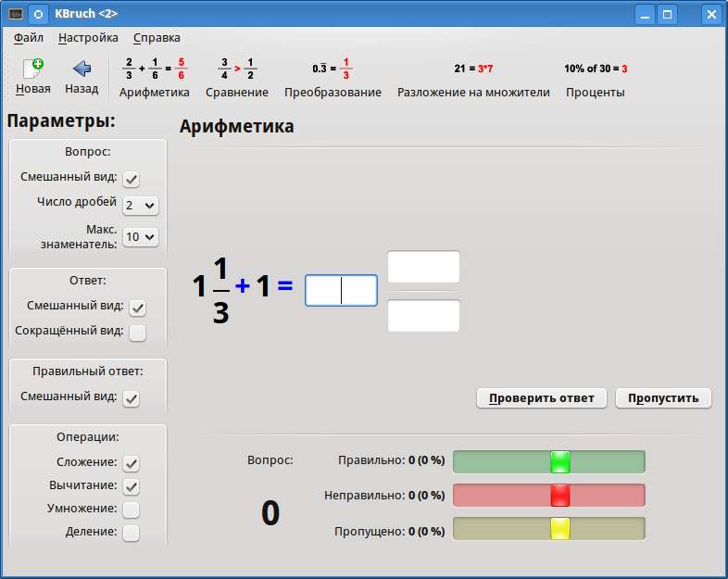The width and height of the screenshot is (728, 579).
Task: Click the large question count 0
Action: (270, 513)
